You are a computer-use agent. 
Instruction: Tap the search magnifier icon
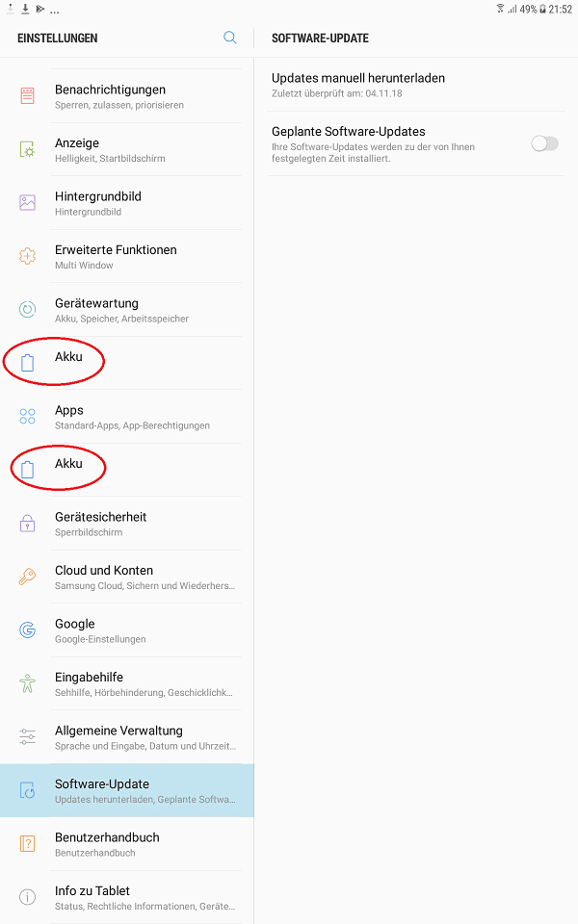(230, 38)
